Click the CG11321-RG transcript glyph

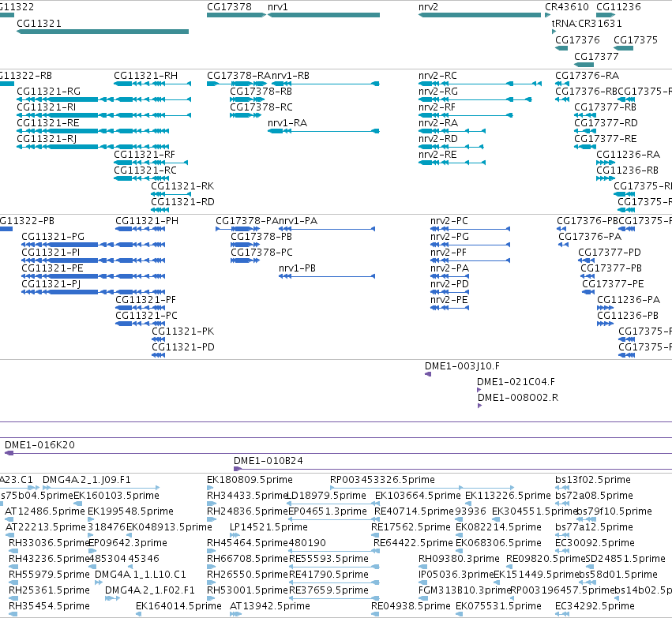(x=103, y=99)
